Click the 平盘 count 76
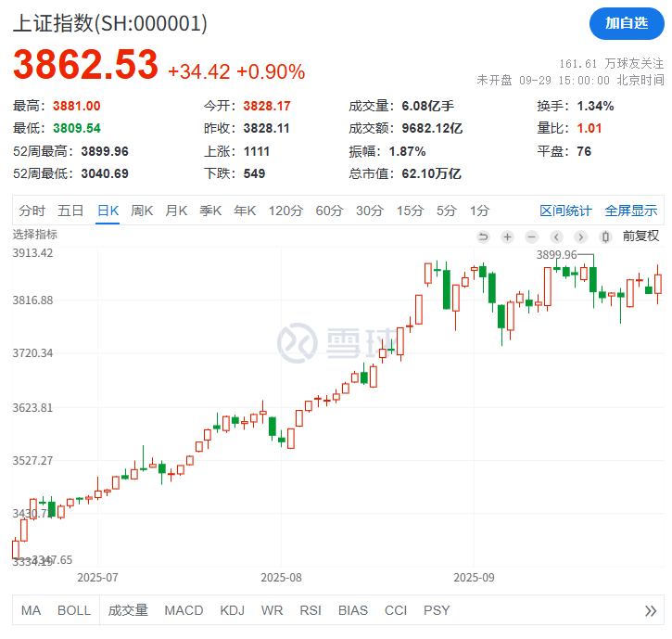672x639 pixels. click(x=584, y=151)
